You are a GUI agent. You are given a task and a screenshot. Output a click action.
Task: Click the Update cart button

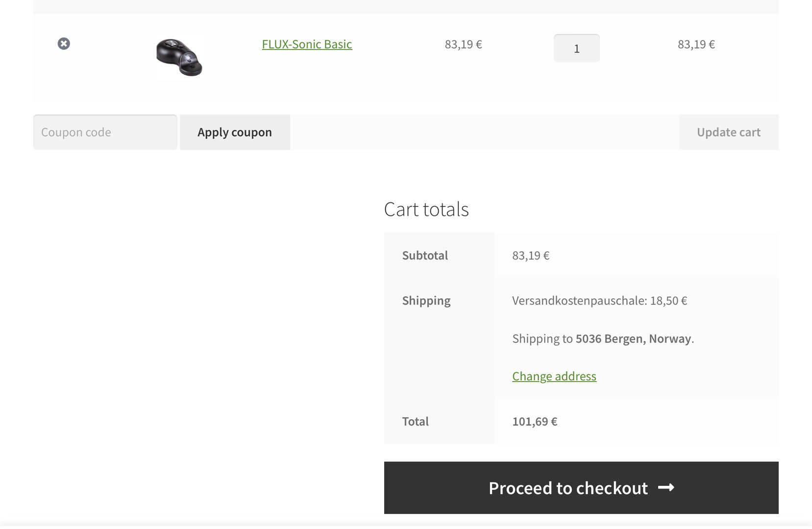728,132
